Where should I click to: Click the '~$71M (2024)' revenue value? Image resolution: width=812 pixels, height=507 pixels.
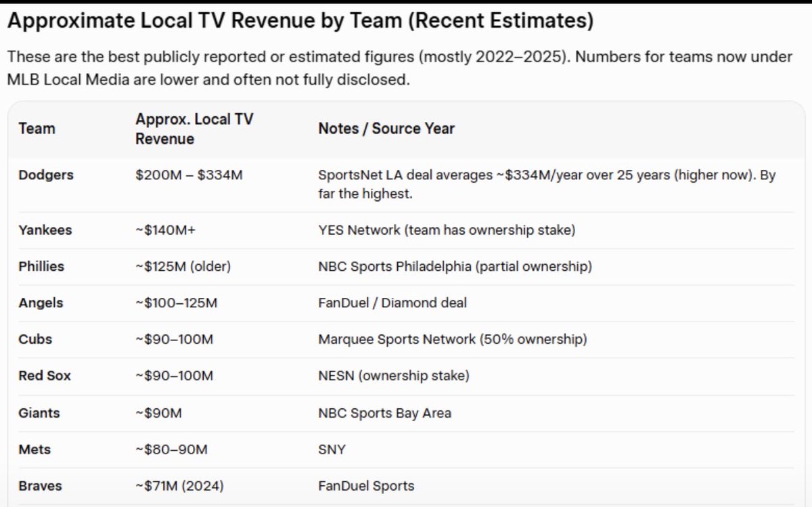[180, 486]
